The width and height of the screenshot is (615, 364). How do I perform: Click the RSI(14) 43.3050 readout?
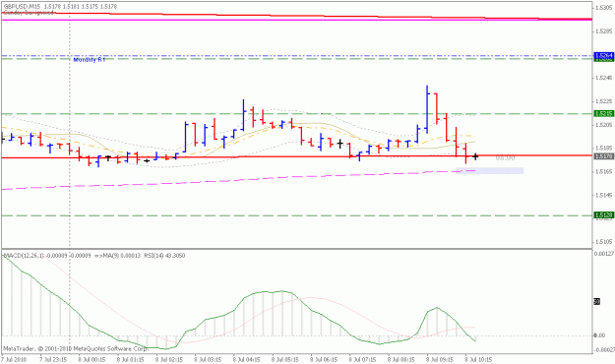tap(164, 256)
